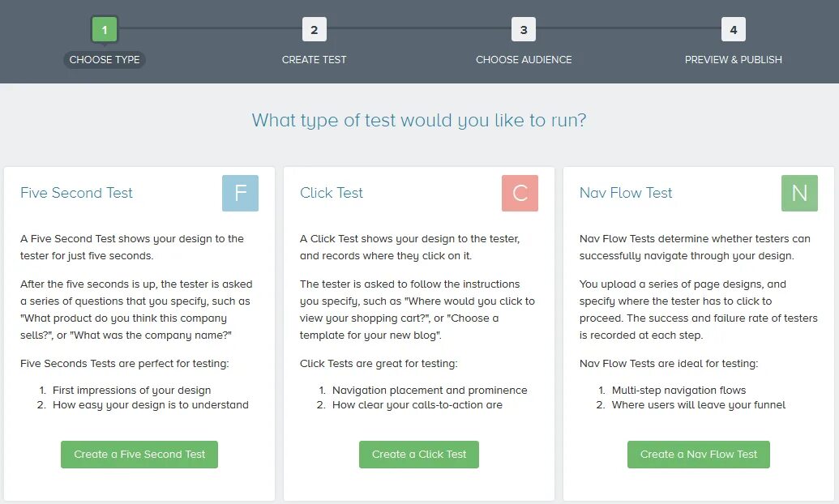Click the 'What type of test' page heading
839x504 pixels.
[x=419, y=121]
